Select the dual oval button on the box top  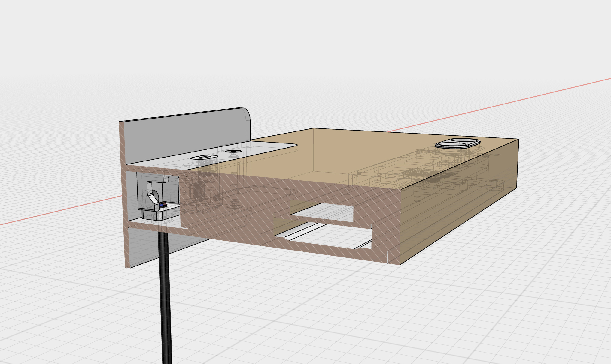coord(457,143)
